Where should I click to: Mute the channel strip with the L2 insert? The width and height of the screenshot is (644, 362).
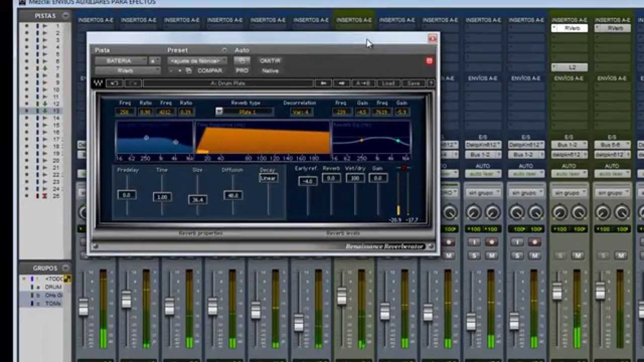pos(578,256)
